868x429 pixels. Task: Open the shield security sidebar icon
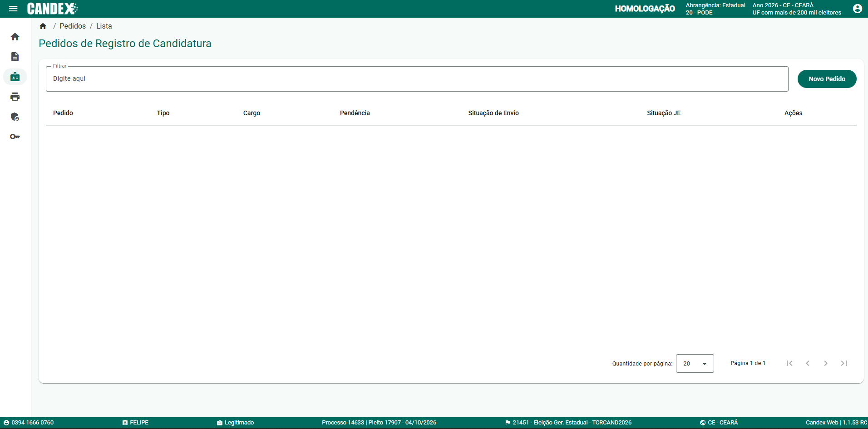point(15,117)
